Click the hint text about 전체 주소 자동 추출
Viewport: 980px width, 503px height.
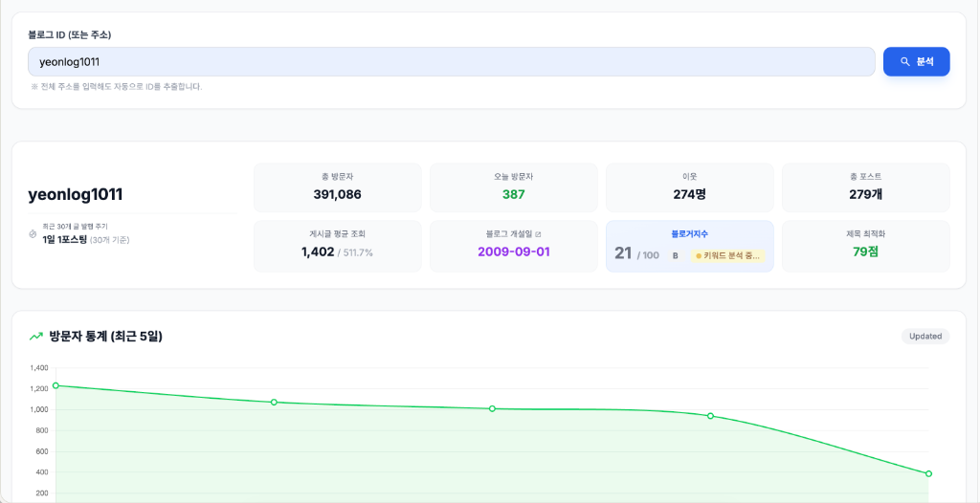pyautogui.click(x=116, y=87)
